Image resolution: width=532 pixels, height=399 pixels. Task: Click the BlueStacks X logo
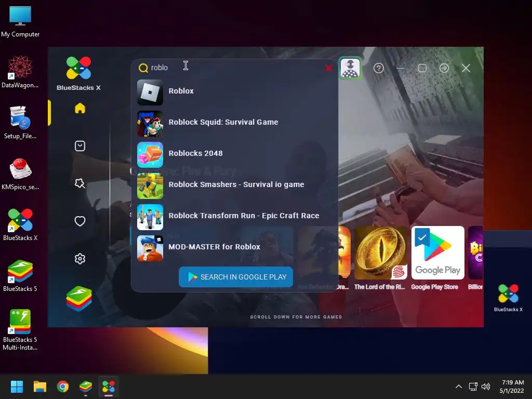click(79, 74)
